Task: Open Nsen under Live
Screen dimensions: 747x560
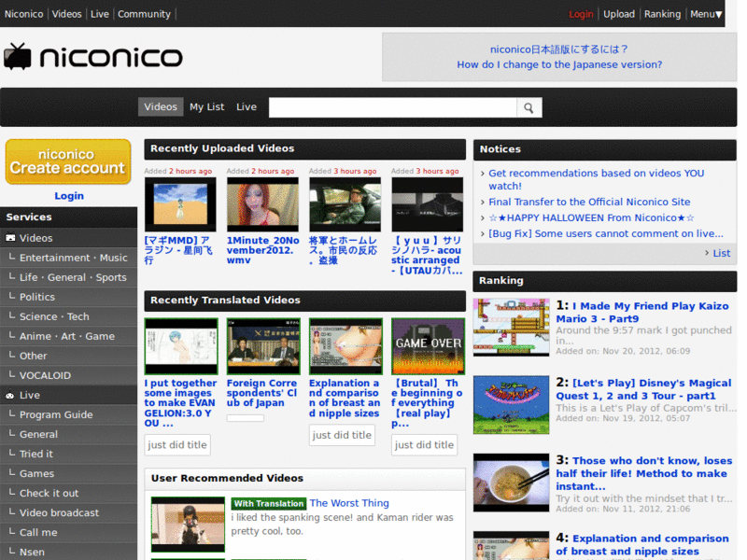Action: point(68,552)
